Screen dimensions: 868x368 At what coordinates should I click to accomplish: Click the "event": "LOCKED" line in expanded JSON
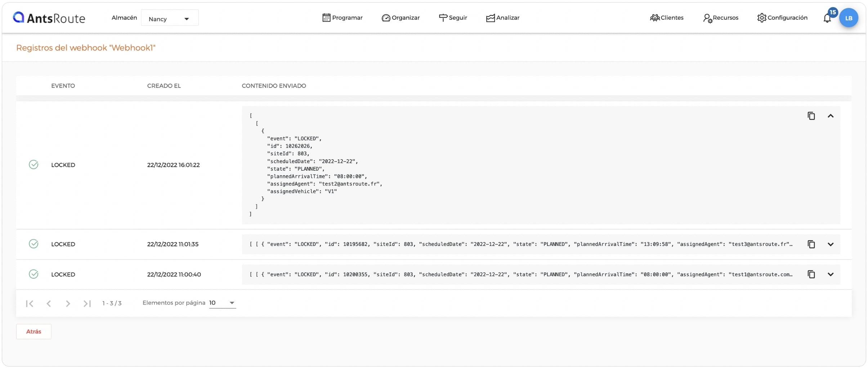[x=294, y=139]
